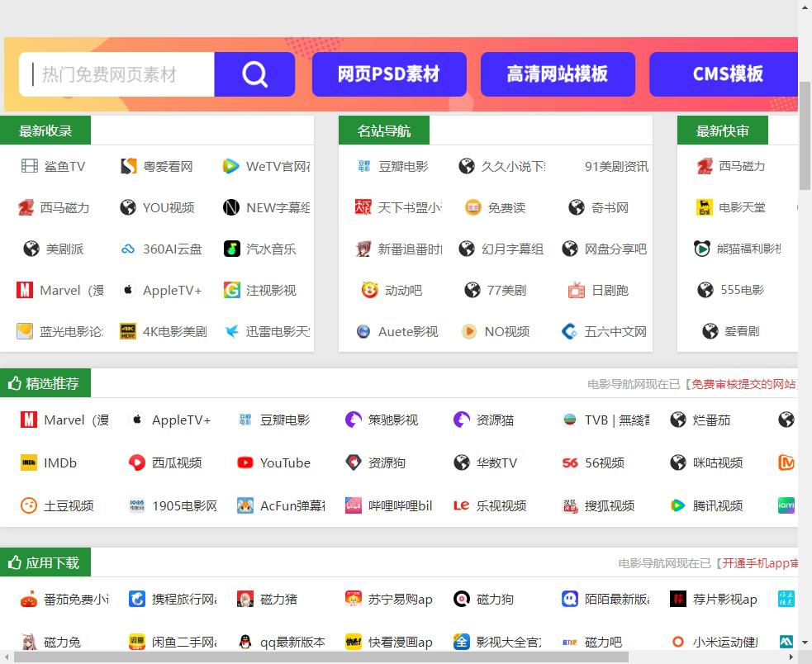This screenshot has height=664, width=812.
Task: Open the 小米运动健康 link
Action: [725, 643]
